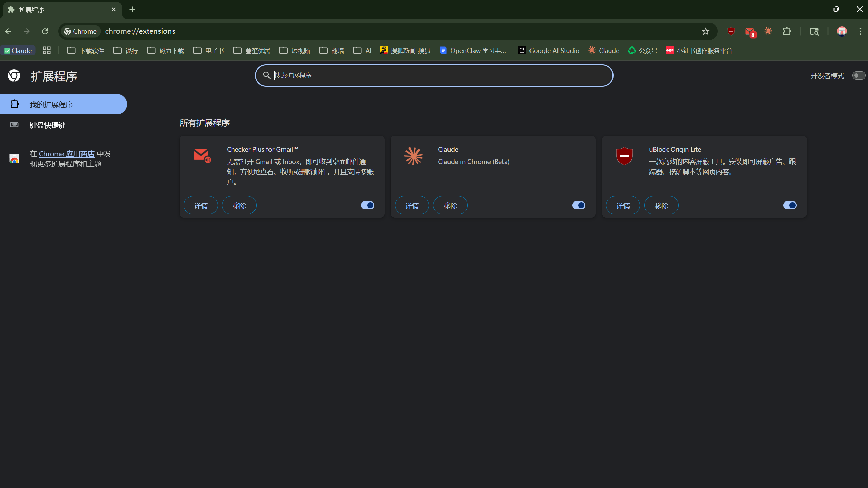Image resolution: width=868 pixels, height=488 pixels.
Task: Click Claude in Chrome (Beta) description
Action: pos(473,162)
